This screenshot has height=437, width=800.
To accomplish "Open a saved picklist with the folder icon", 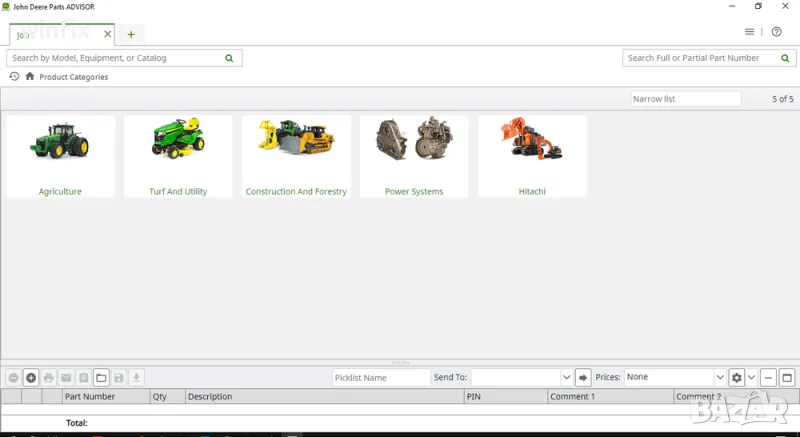I will click(x=101, y=378).
